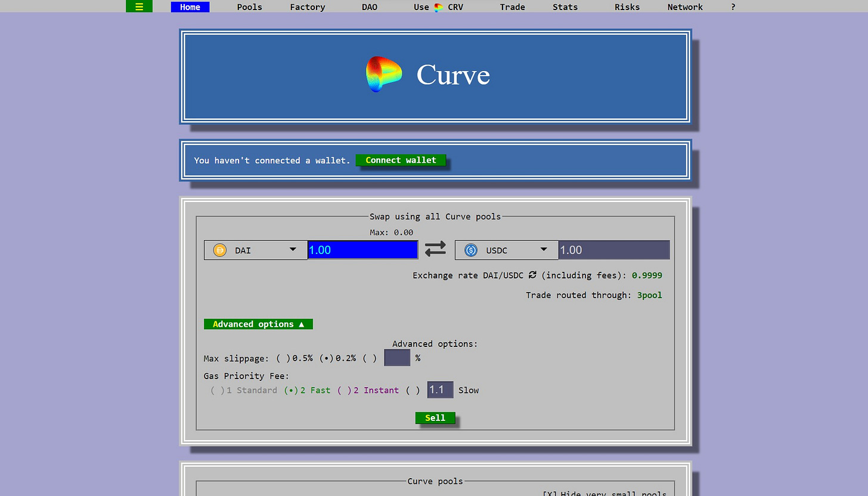This screenshot has height=496, width=868.
Task: Click the custom slippage percentage field
Action: [397, 358]
